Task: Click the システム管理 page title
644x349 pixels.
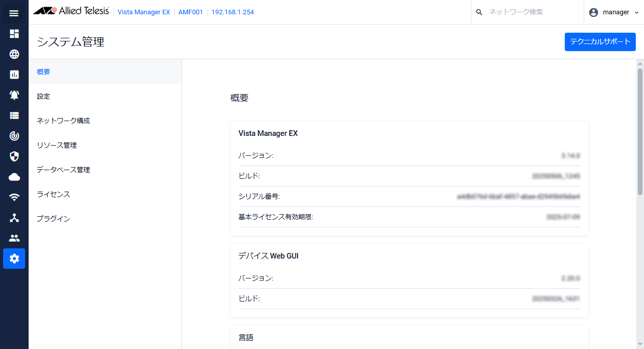Action: coord(71,42)
